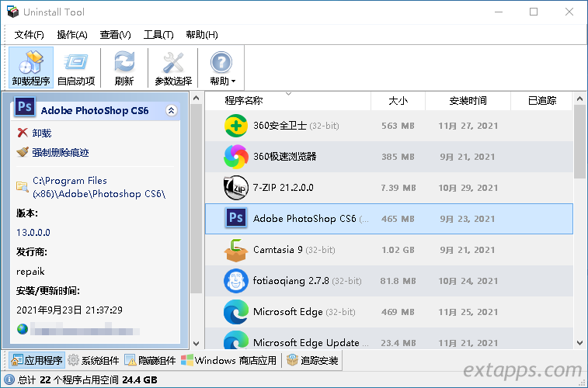
Task: Open the 查看(V) menu
Action: click(115, 35)
